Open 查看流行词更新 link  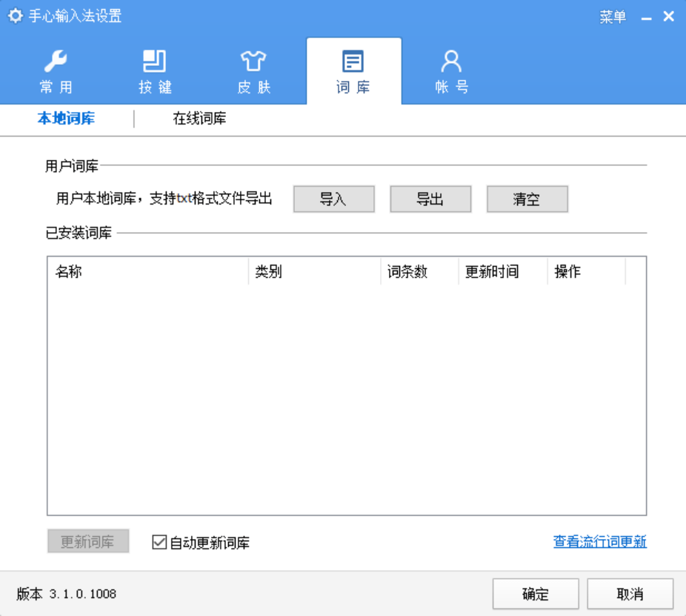click(600, 543)
